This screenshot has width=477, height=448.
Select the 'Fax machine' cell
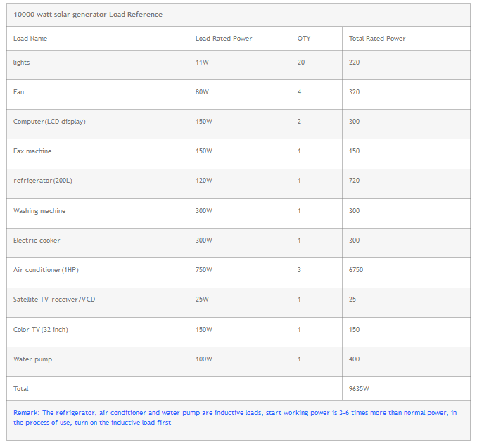[x=32, y=151]
